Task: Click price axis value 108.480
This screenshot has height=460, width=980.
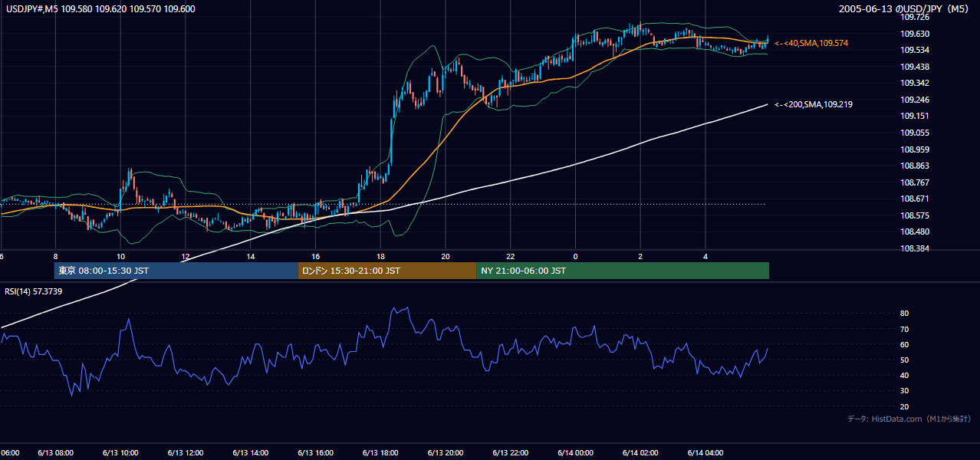Action: (915, 232)
